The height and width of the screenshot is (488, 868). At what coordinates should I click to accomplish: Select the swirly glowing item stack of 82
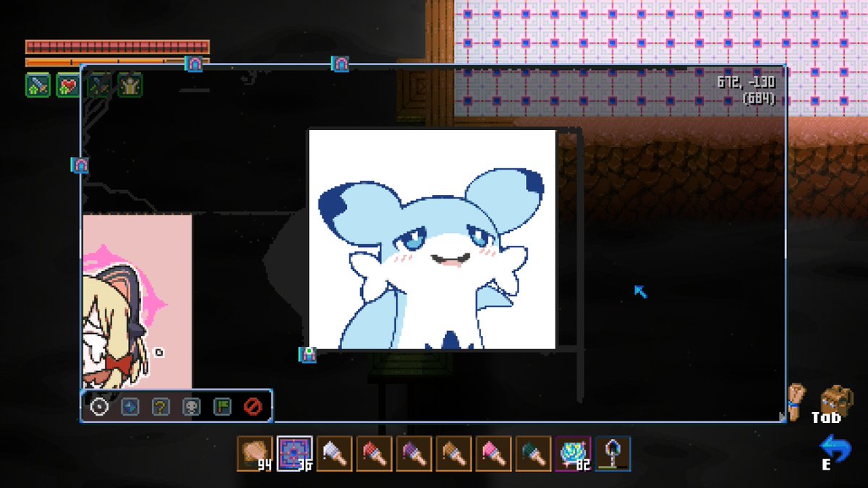coord(573,454)
